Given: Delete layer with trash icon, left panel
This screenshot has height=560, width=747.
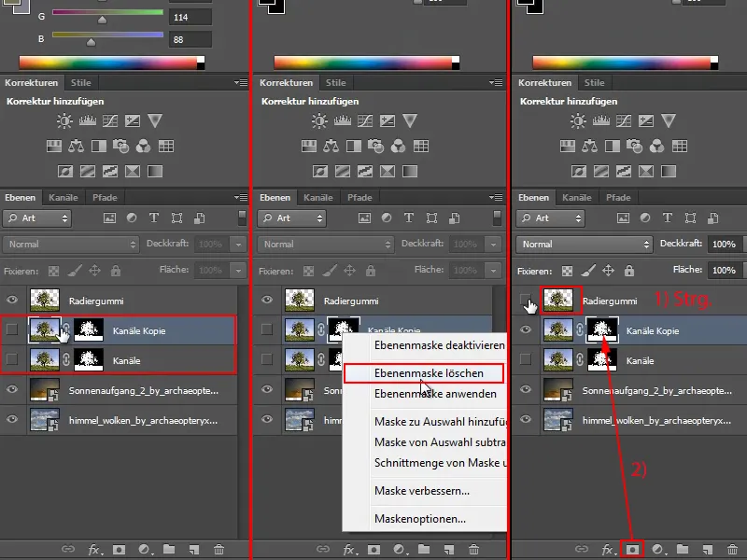Looking at the screenshot, I should coord(218,550).
